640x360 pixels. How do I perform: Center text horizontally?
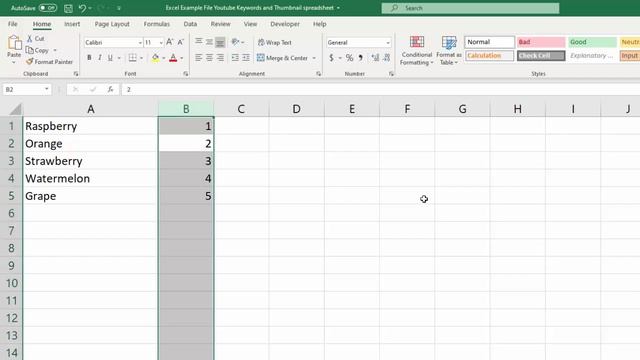209,58
